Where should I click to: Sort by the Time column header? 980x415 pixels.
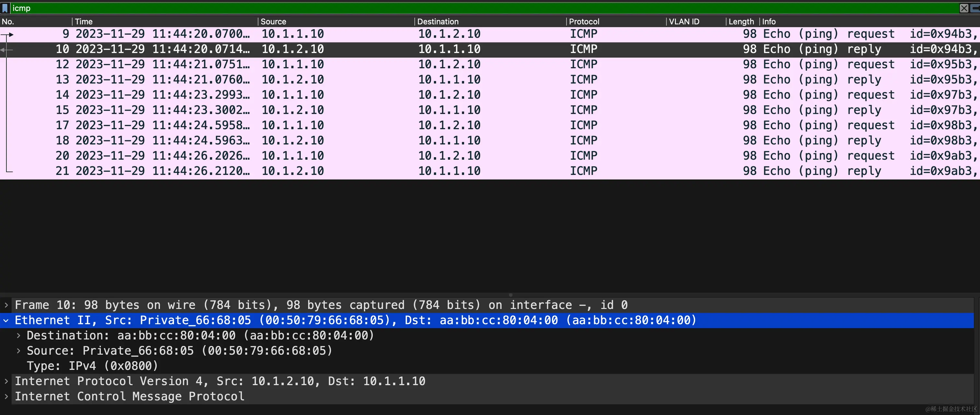pyautogui.click(x=84, y=22)
